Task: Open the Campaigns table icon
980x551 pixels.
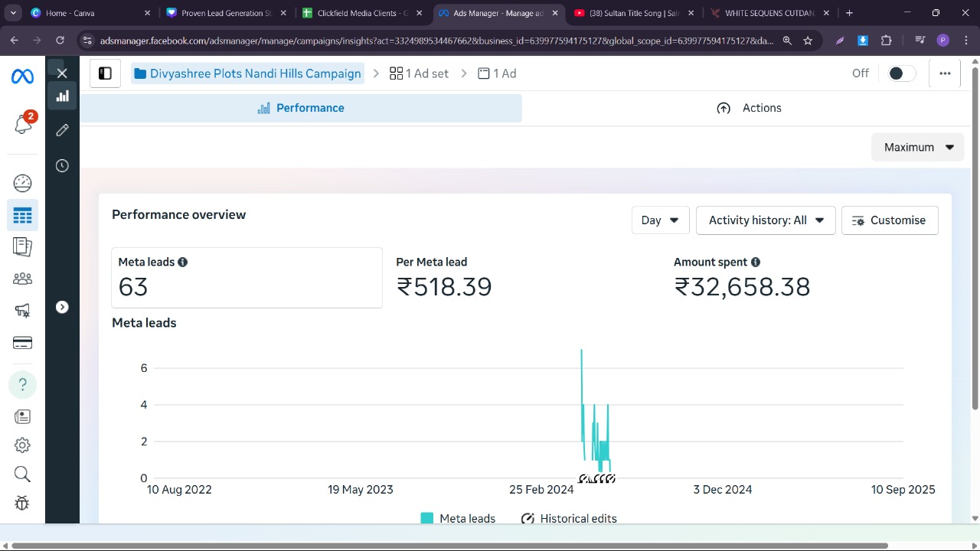Action: (x=22, y=216)
